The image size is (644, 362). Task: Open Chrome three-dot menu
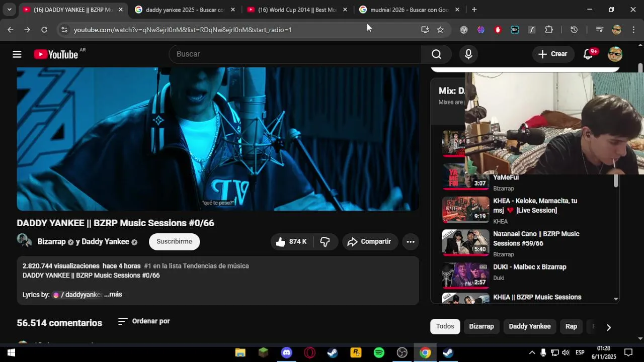pos(633,30)
